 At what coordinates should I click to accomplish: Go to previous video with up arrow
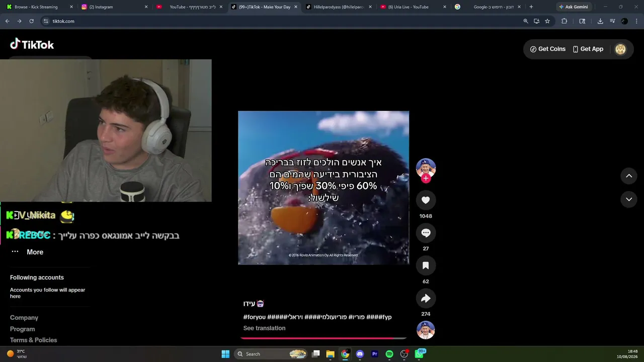[629, 176]
